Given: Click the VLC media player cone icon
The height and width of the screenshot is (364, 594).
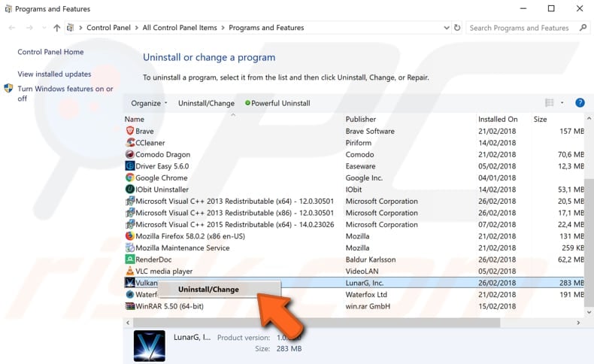Looking at the screenshot, I should pos(130,271).
